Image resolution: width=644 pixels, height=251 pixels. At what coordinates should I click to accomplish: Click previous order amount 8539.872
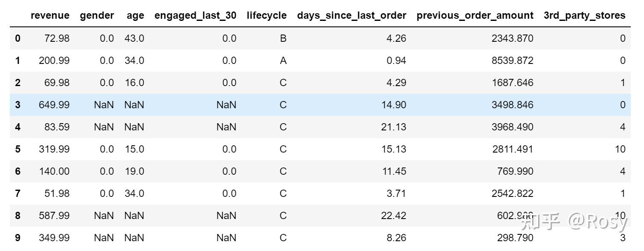512,61
